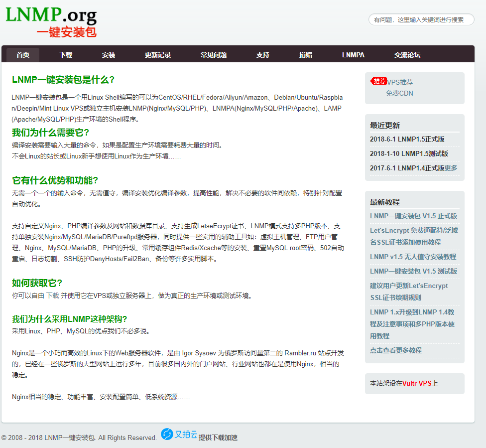Click the heading 它有什么优势和功能?

click(x=55, y=180)
